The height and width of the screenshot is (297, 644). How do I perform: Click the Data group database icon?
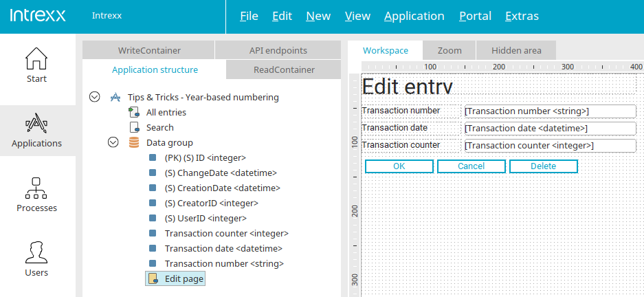(x=134, y=142)
